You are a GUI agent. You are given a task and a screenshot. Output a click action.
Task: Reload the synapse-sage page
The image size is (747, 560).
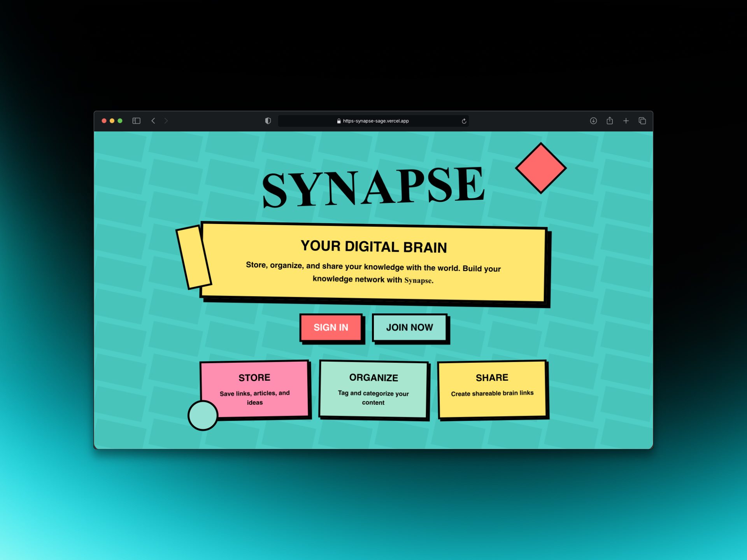(x=463, y=121)
